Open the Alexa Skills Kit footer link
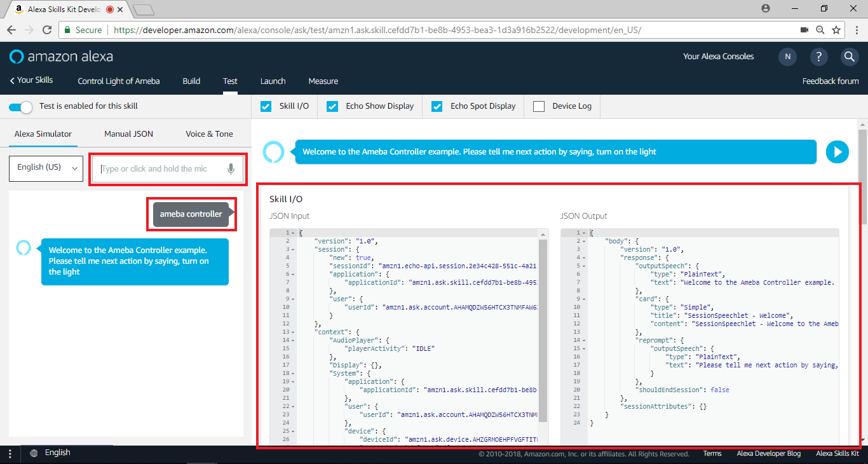Image resolution: width=868 pixels, height=464 pixels. 837,454
